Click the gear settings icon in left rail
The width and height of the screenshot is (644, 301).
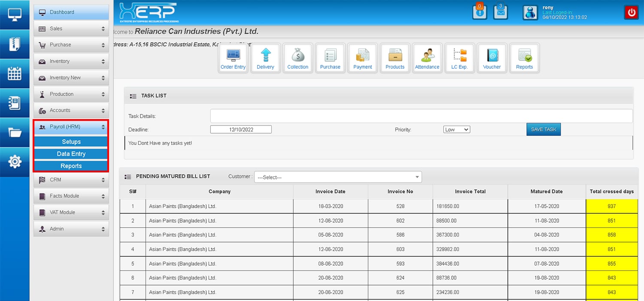click(15, 162)
